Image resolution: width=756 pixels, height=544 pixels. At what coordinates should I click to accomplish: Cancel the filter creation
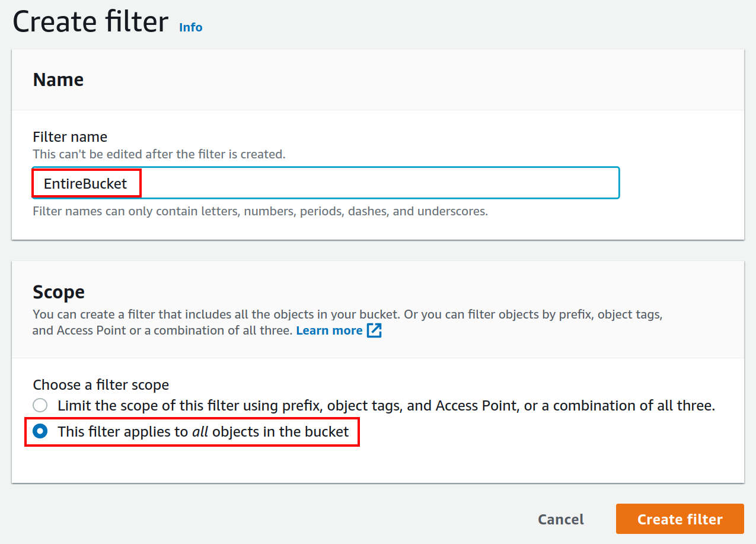[560, 519]
